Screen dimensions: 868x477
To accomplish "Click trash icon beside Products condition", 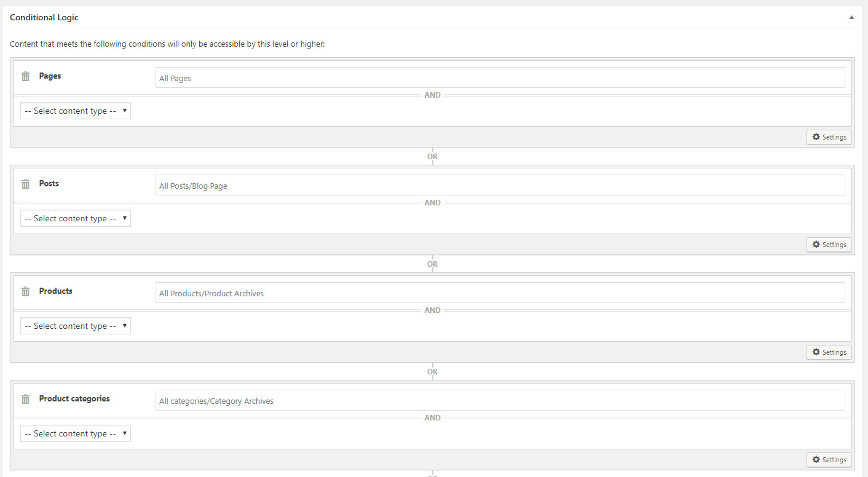I will 25,292.
